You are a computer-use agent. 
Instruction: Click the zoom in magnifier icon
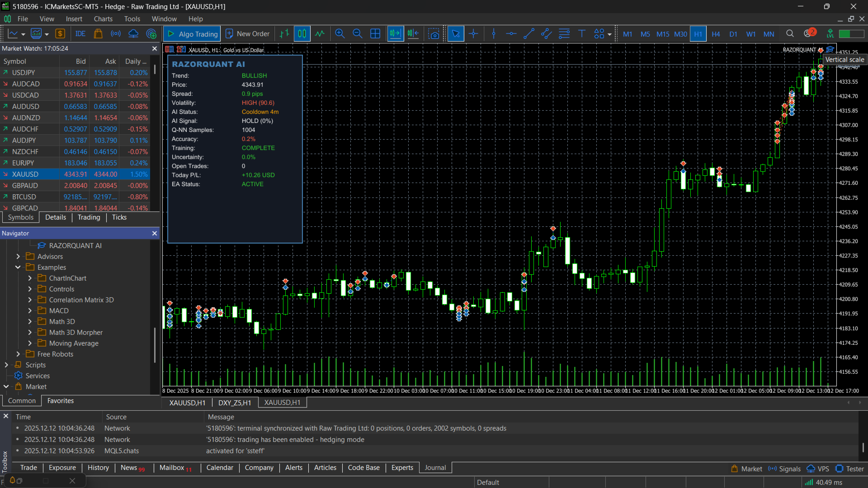point(340,34)
